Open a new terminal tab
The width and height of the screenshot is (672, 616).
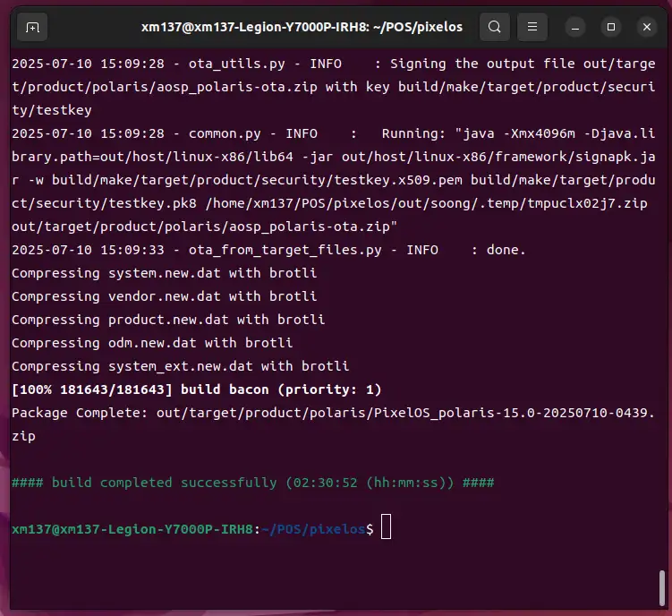click(32, 27)
